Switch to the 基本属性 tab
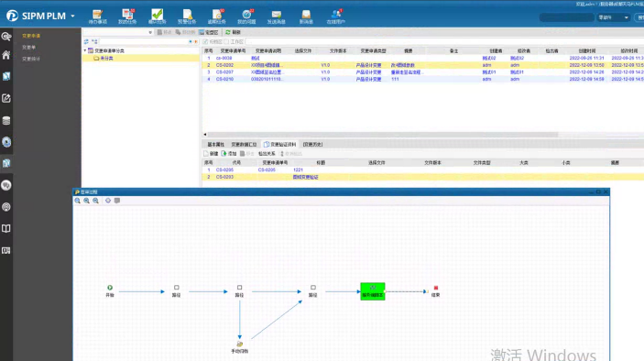Viewport: 644px width, 361px height. 215,145
